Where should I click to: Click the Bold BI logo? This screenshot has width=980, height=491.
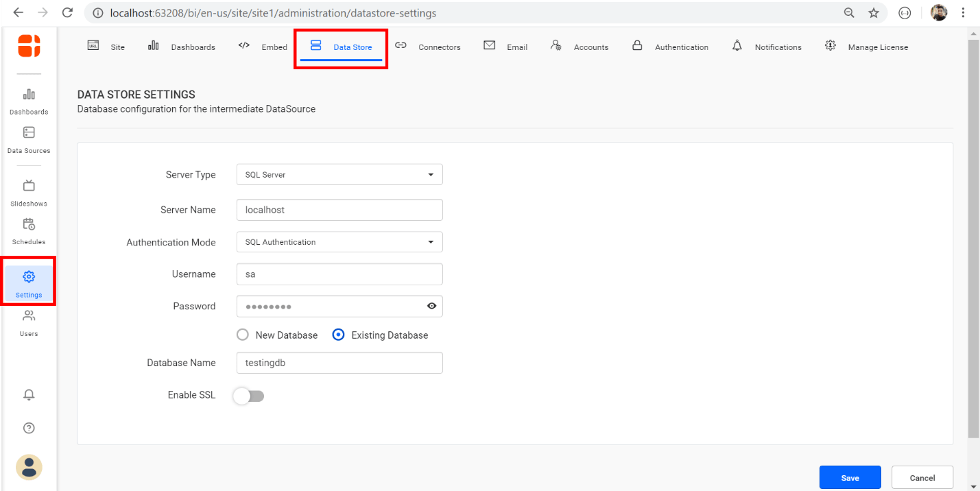coord(28,46)
